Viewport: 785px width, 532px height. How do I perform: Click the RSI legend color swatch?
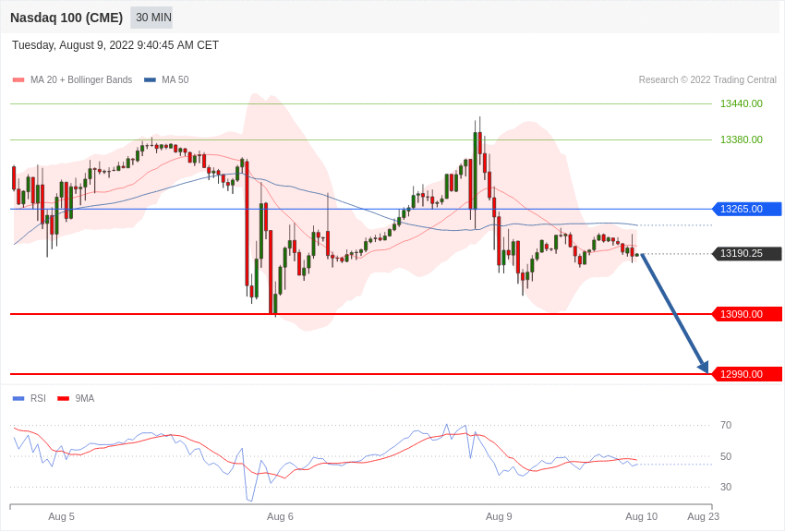point(18,399)
